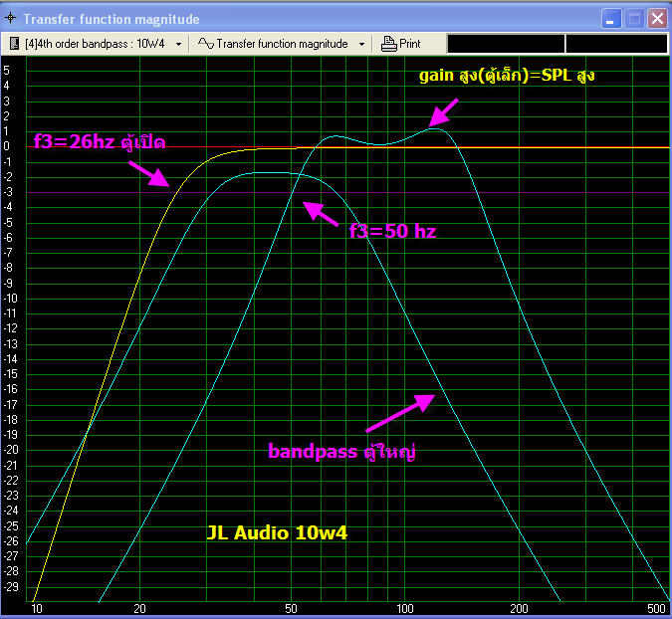Click the speaker box icon beside 10W4
Image resolution: width=672 pixels, height=619 pixels.
coord(14,43)
